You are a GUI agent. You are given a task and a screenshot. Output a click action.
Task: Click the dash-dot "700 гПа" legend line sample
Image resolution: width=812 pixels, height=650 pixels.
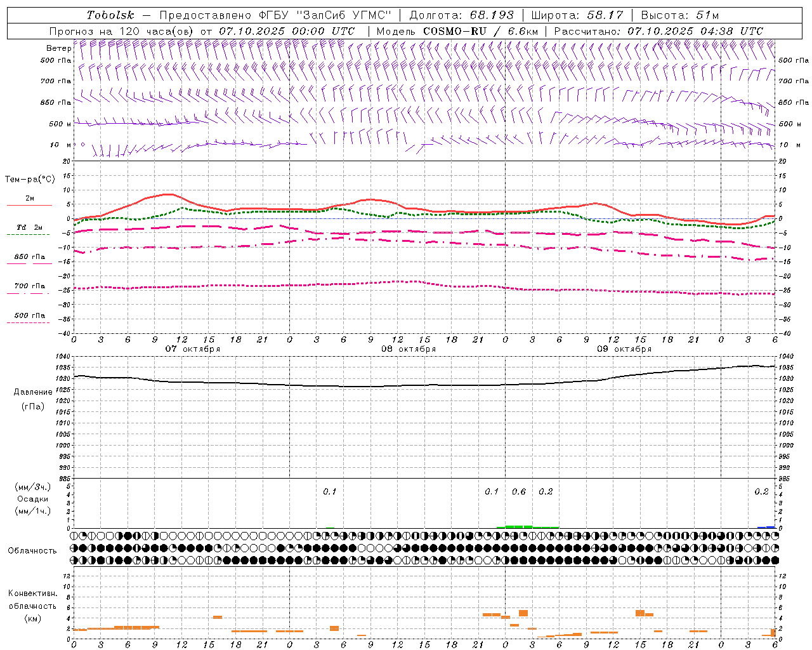[28, 293]
